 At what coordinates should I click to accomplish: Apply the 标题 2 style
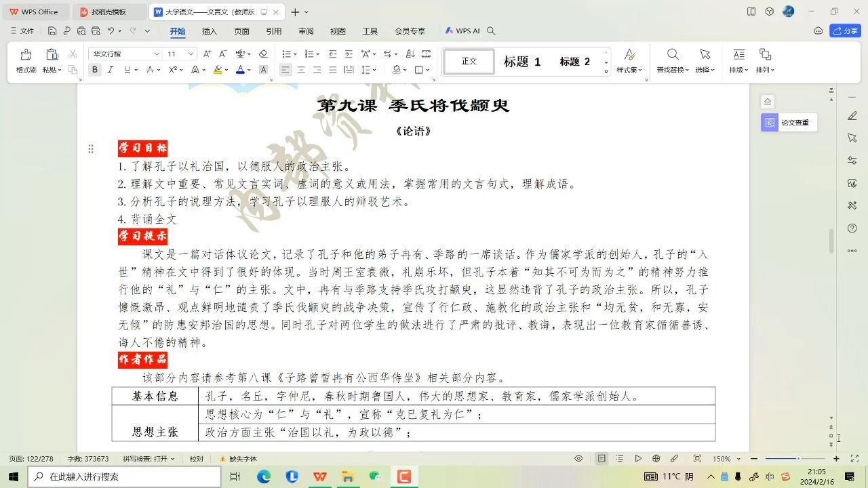pos(574,62)
